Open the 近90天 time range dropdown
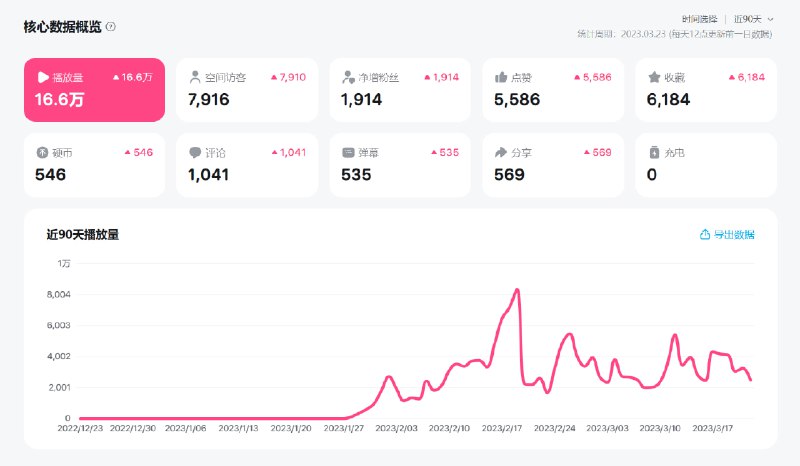 753,19
